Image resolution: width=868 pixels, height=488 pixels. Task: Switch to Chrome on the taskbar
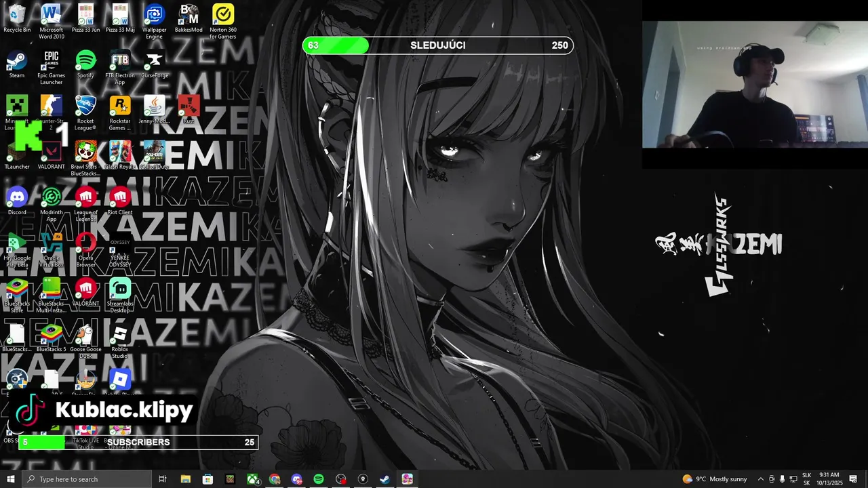[x=275, y=479]
